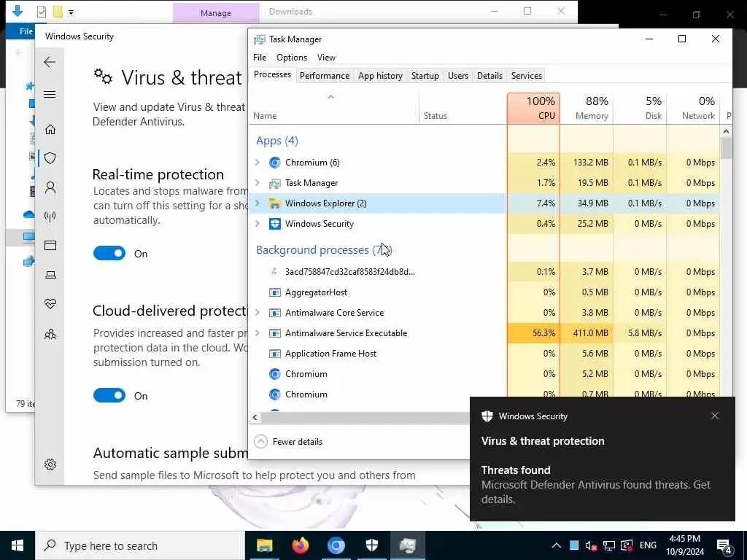
Task: Sort processes by Network column
Action: (693, 109)
